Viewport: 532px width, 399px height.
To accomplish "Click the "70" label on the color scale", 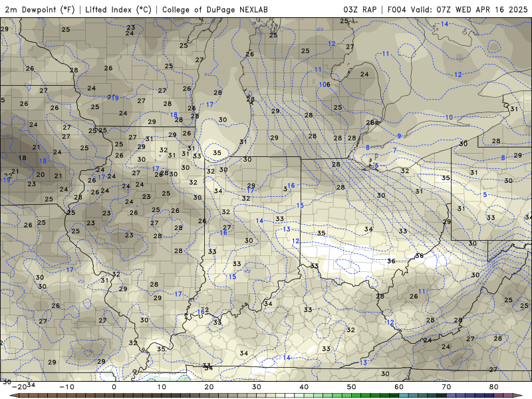I will coord(446,387).
